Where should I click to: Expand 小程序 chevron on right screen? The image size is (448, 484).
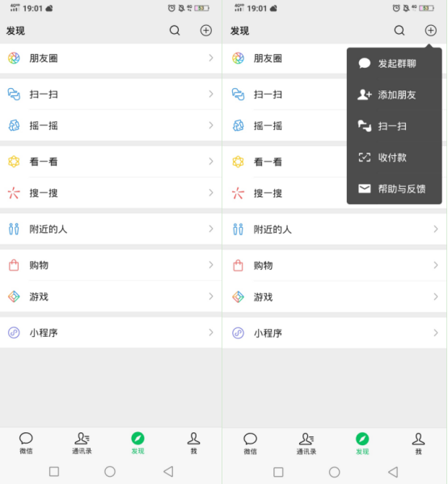click(436, 333)
